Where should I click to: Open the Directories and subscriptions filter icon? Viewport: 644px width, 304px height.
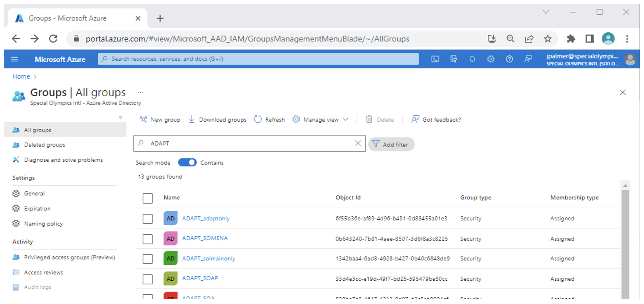click(453, 59)
